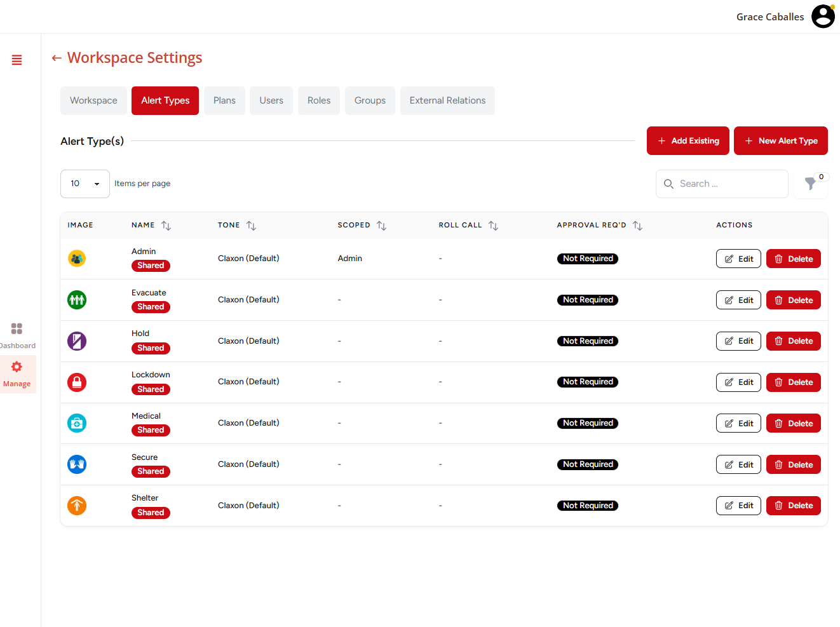Click the Secure alert type image
The image size is (840, 627).
[x=77, y=464]
